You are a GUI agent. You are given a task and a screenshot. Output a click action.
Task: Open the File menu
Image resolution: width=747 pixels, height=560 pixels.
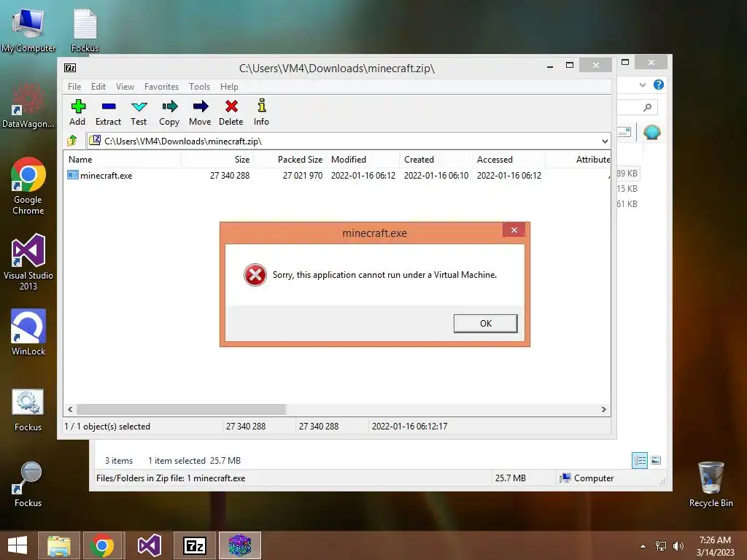click(74, 87)
